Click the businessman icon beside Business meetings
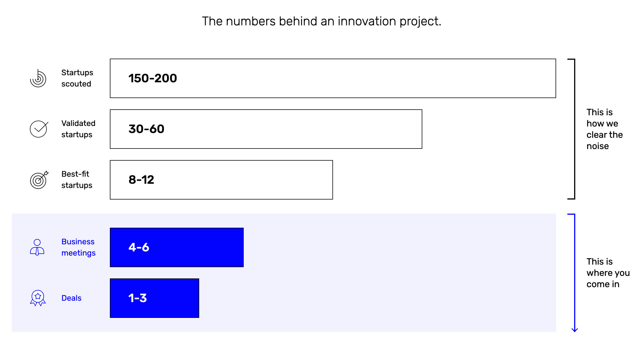The height and width of the screenshot is (350, 644). pyautogui.click(x=37, y=247)
